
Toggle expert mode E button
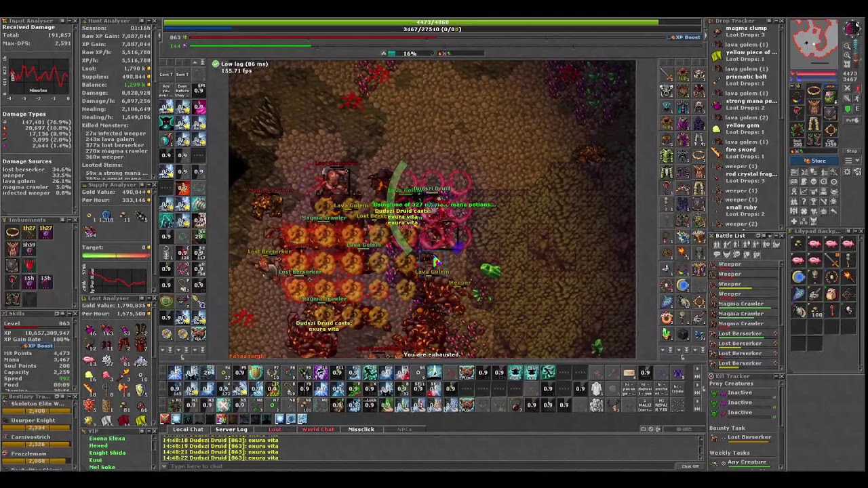tap(856, 108)
